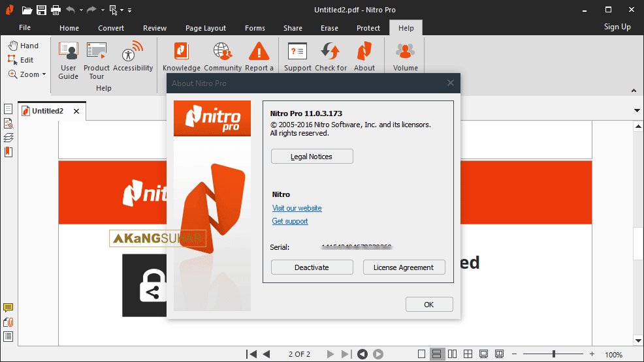Select the Edit tool
This screenshot has width=644, height=362.
point(20,60)
